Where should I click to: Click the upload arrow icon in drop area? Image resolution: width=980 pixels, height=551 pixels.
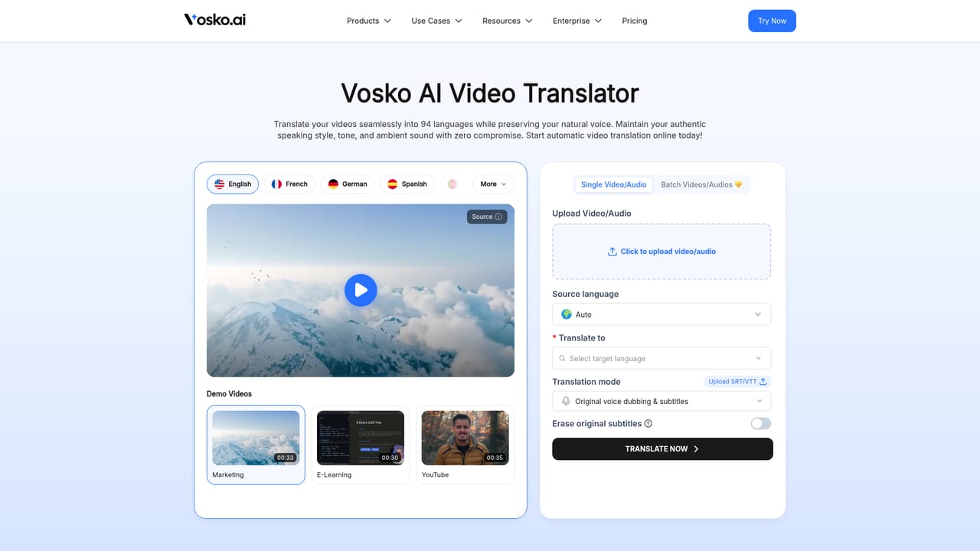(x=612, y=251)
